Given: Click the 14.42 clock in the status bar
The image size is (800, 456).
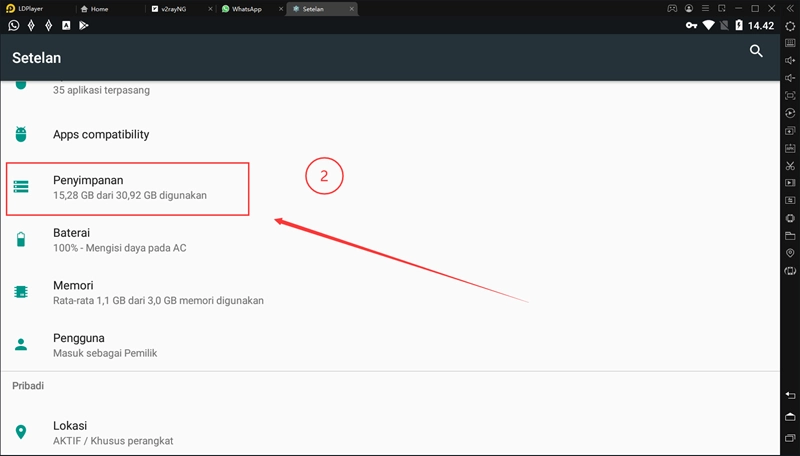Looking at the screenshot, I should pyautogui.click(x=761, y=26).
